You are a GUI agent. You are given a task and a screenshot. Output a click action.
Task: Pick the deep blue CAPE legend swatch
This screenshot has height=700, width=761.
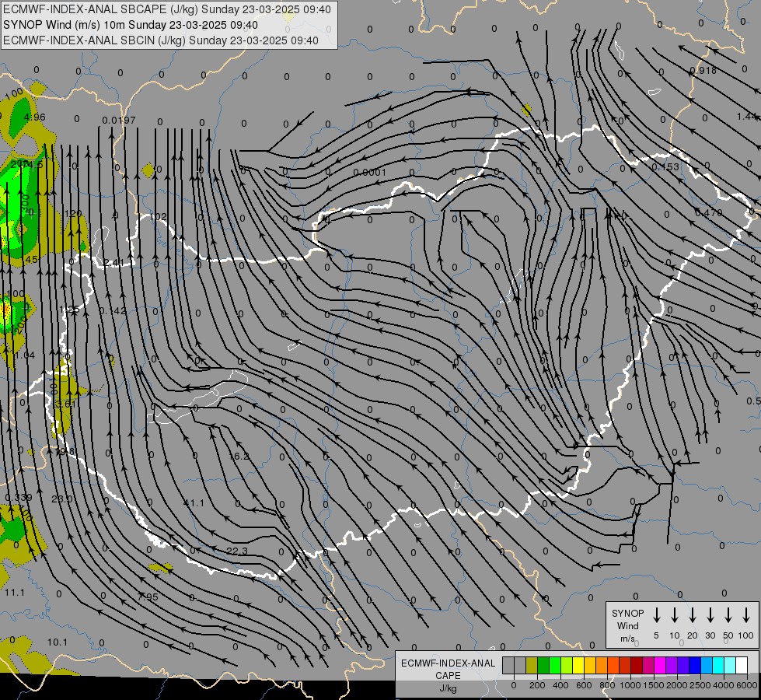[694, 665]
